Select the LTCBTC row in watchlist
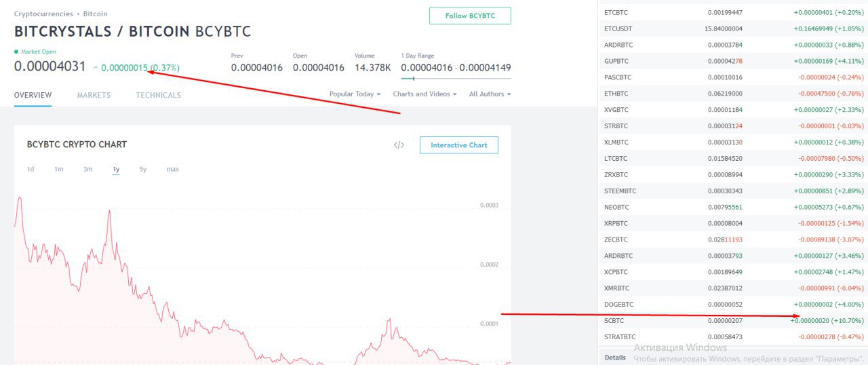 [x=733, y=159]
